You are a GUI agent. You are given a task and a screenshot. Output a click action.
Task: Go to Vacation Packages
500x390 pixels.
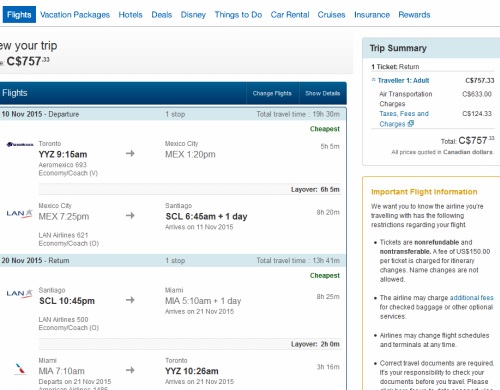point(75,15)
